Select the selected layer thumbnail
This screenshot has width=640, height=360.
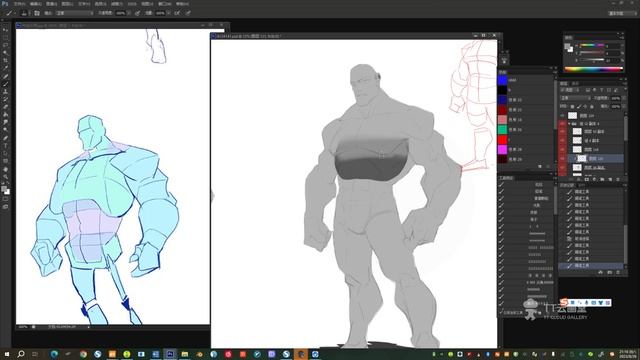(x=582, y=158)
